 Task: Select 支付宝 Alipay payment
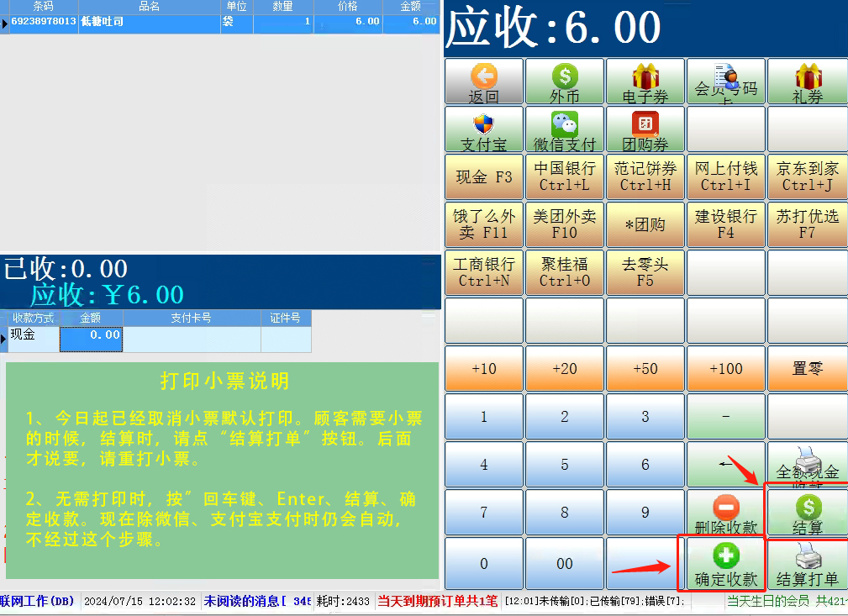coord(483,129)
